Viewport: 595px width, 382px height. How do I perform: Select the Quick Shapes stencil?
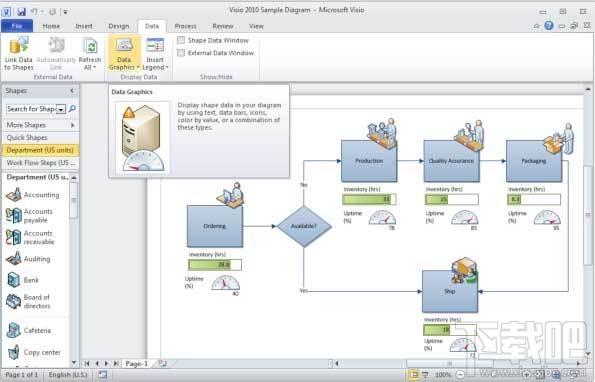click(40, 137)
